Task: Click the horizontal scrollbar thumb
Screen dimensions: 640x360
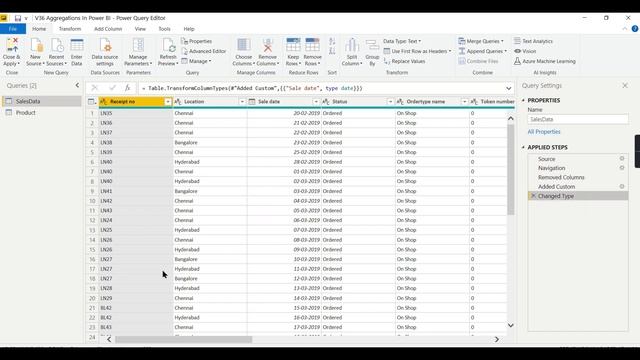Action: pos(184,339)
